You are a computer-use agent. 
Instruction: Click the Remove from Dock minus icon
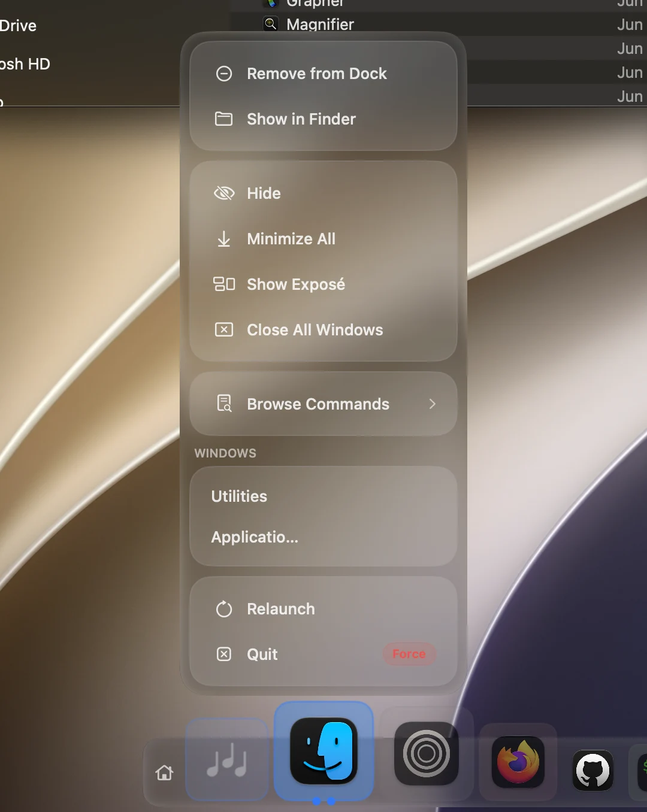click(224, 74)
